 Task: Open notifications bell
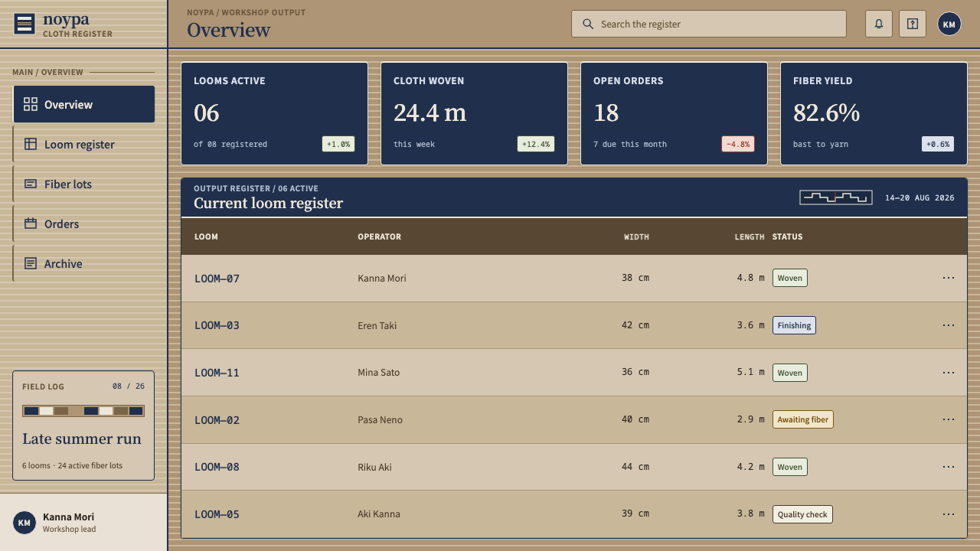[x=879, y=24]
